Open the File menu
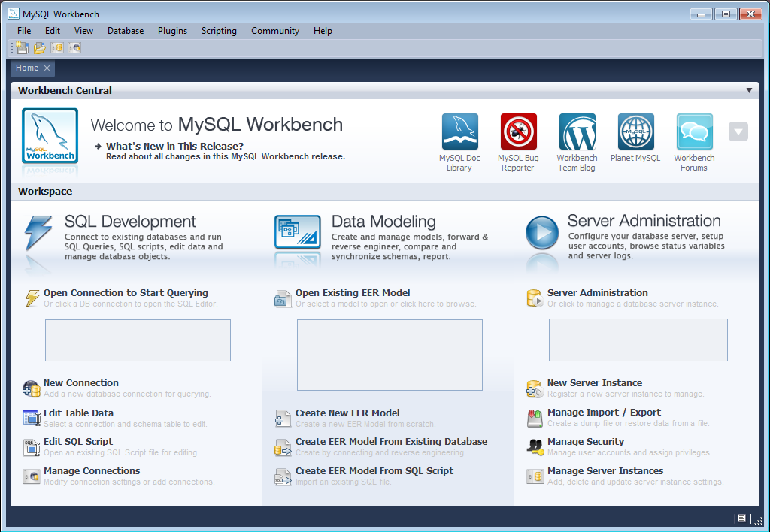The height and width of the screenshot is (532, 770). [x=24, y=30]
